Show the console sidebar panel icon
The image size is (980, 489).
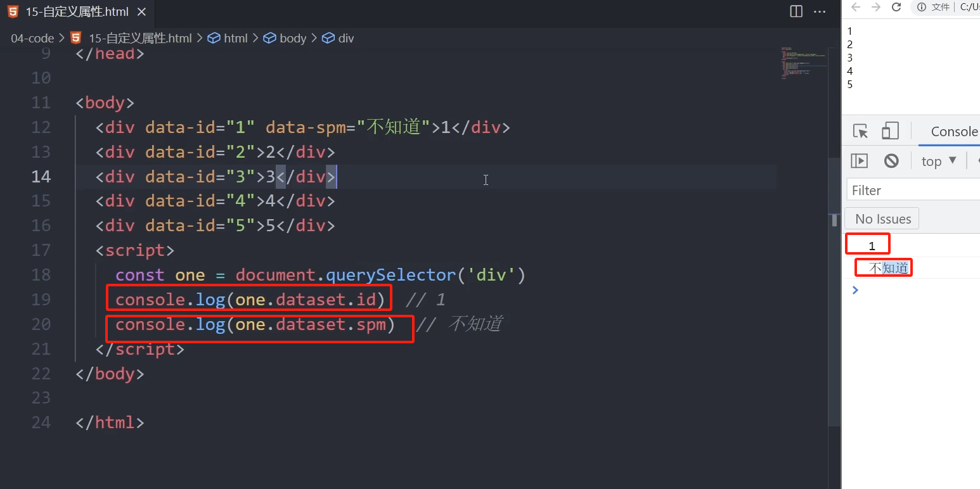pyautogui.click(x=859, y=161)
